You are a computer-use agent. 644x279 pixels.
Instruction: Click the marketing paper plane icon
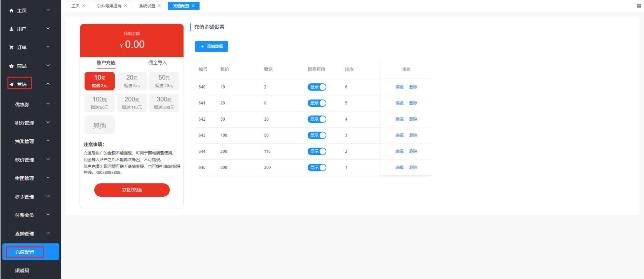[x=11, y=84]
